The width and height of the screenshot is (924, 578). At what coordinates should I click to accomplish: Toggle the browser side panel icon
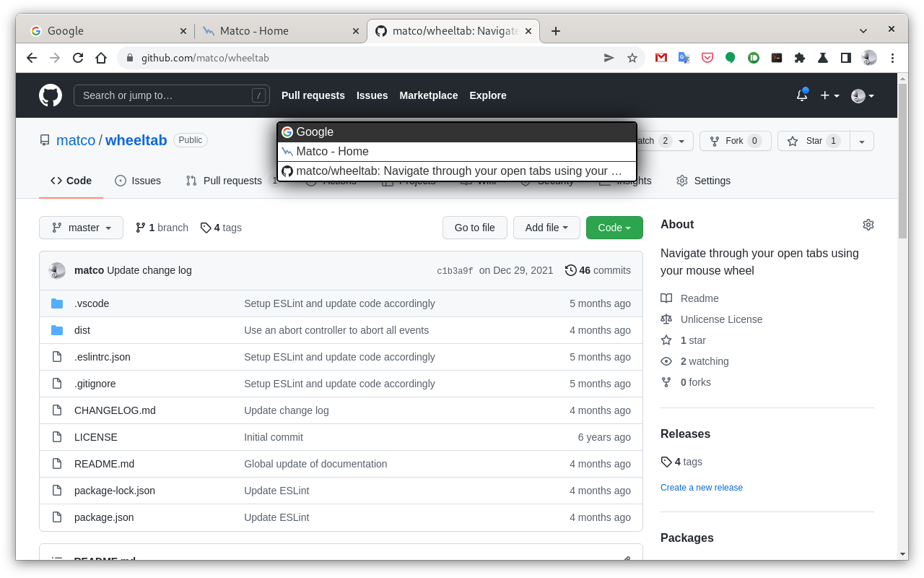pyautogui.click(x=845, y=58)
